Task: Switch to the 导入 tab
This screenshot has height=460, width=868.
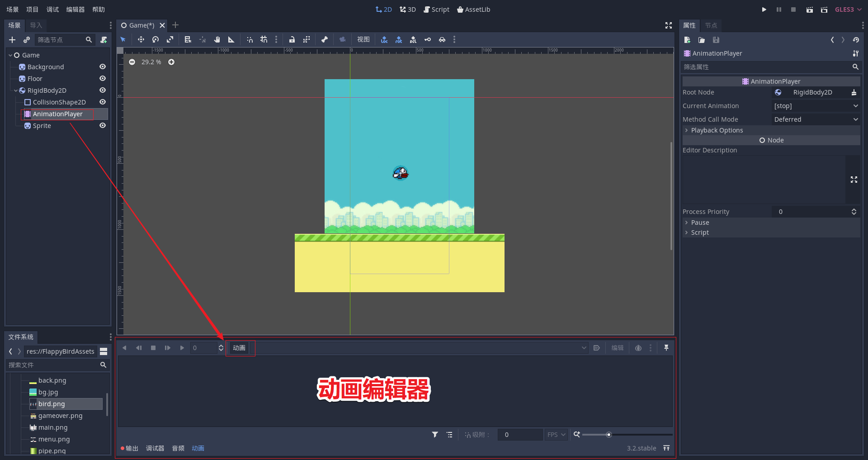Action: (x=36, y=25)
